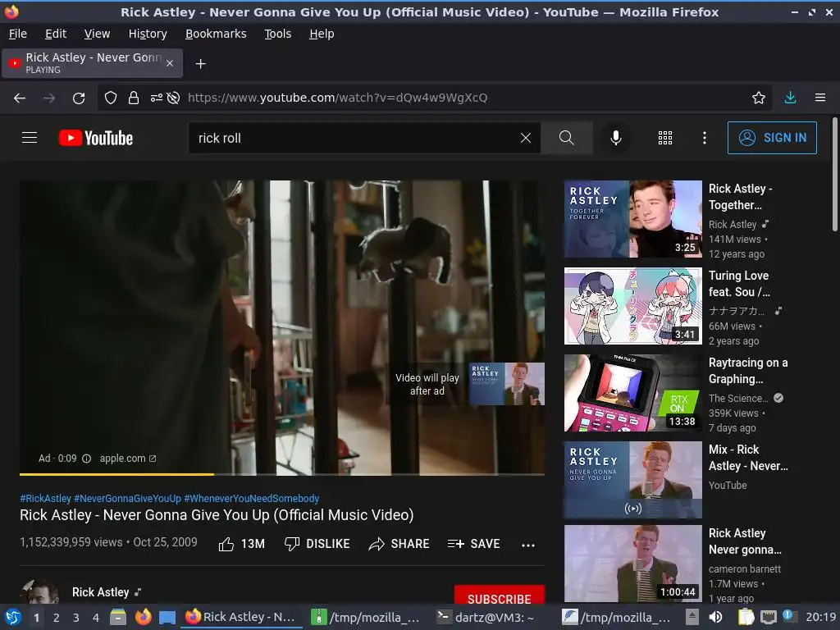Like the video with thumbs up
840x630 pixels.
coord(242,544)
